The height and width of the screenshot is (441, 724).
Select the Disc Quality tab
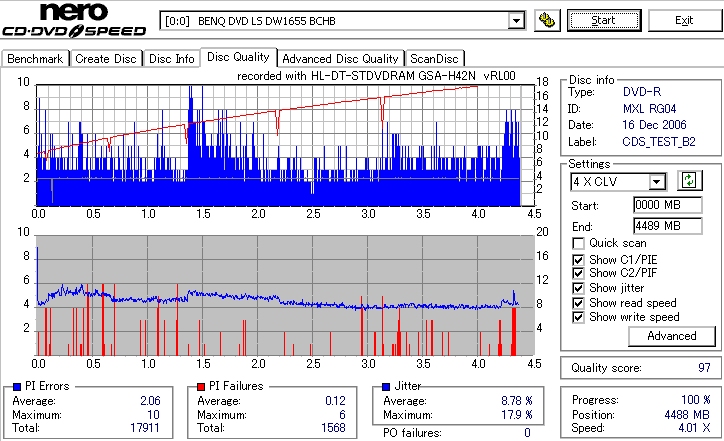pos(238,57)
